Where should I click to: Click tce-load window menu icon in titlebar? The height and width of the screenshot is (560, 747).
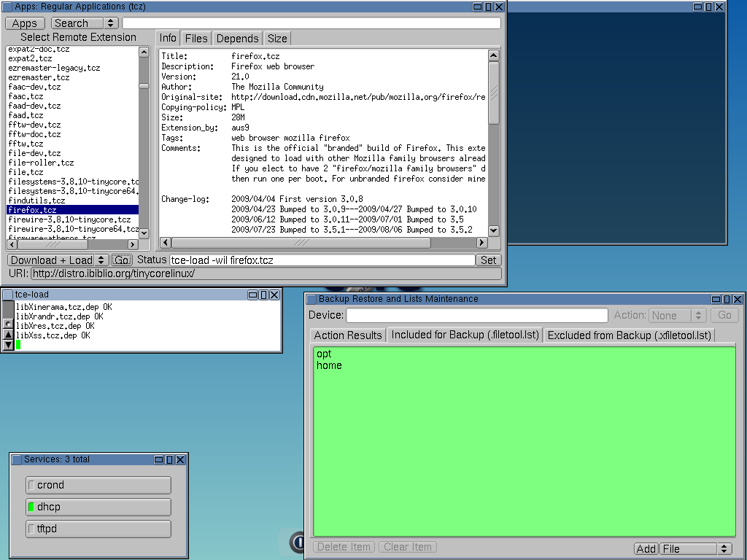7,295
